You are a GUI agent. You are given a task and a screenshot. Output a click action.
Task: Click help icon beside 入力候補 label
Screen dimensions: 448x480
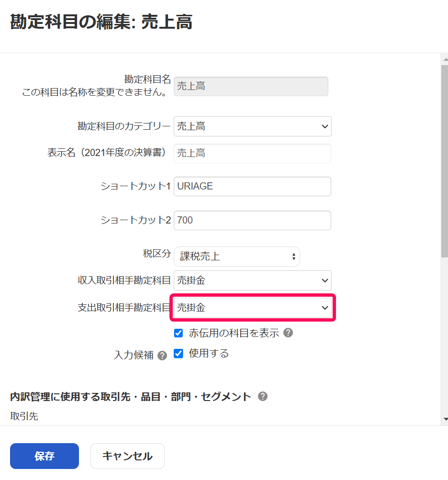tap(162, 356)
